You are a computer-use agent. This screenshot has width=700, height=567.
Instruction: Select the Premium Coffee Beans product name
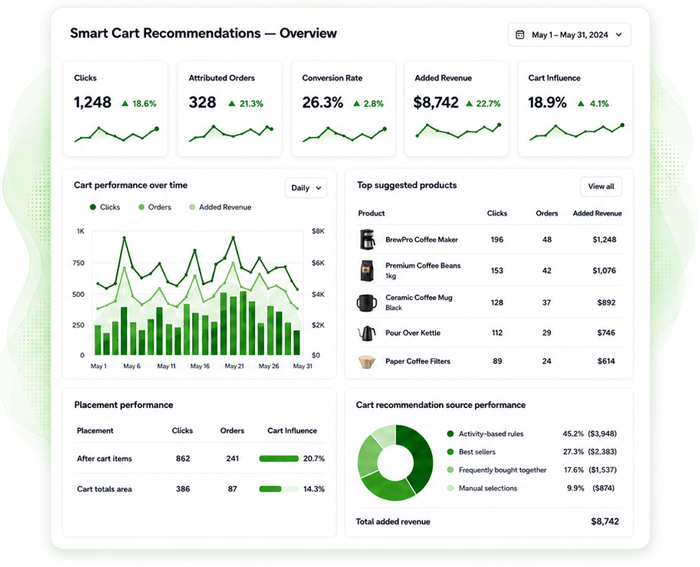423,266
